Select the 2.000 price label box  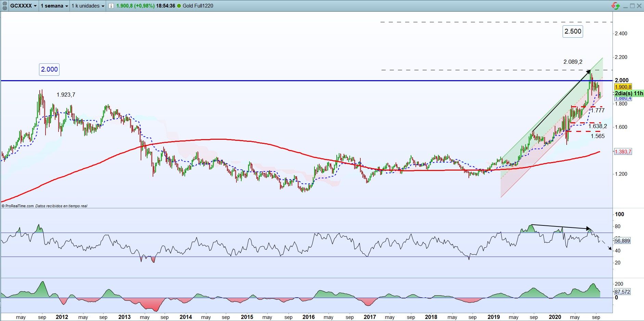coord(49,70)
